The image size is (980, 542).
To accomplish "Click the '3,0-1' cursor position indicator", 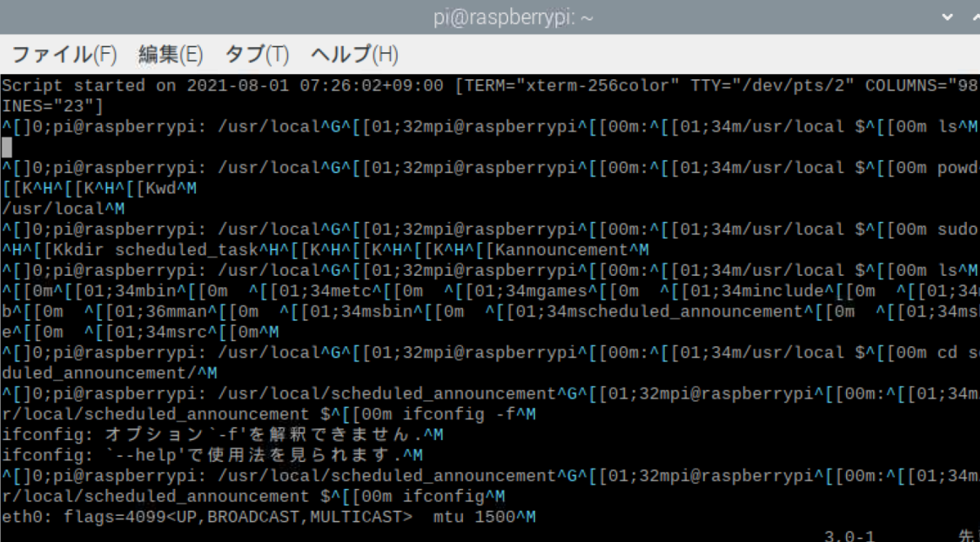I will click(x=850, y=535).
